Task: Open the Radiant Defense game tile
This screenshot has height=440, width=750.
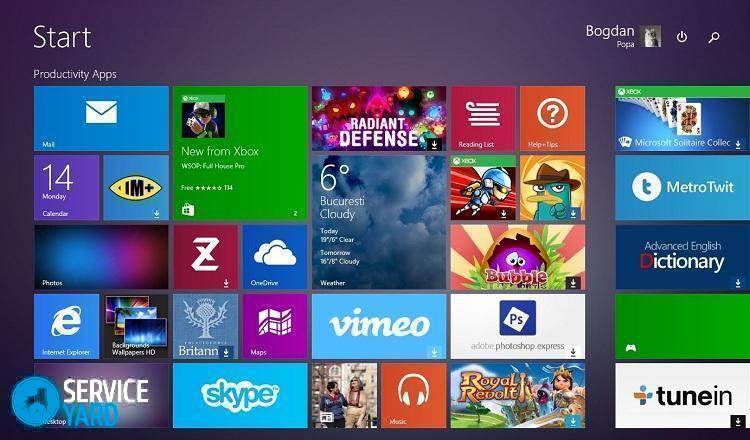Action: pos(379,118)
